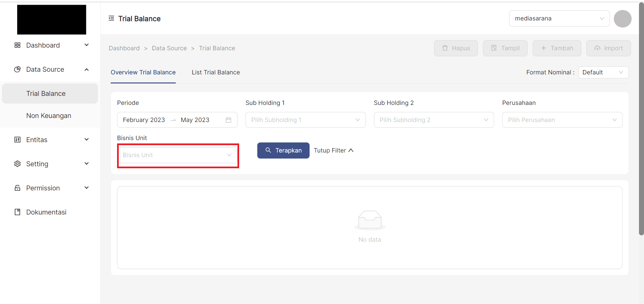Open the Format Nominal Default dropdown
This screenshot has width=644, height=304.
click(x=603, y=72)
